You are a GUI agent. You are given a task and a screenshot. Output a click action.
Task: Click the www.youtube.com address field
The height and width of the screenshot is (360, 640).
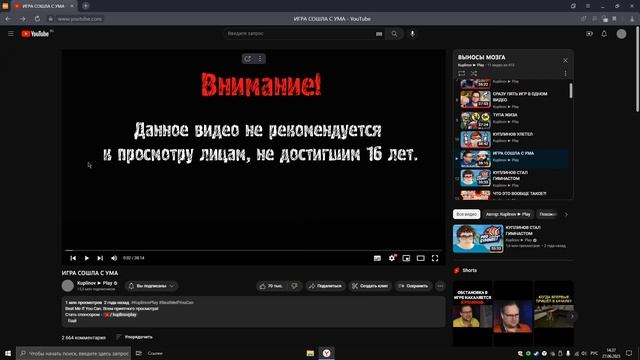[x=80, y=19]
